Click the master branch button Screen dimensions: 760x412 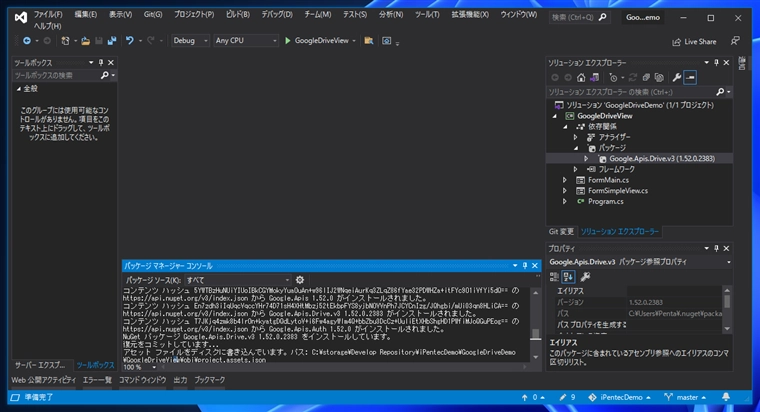[x=685, y=397]
